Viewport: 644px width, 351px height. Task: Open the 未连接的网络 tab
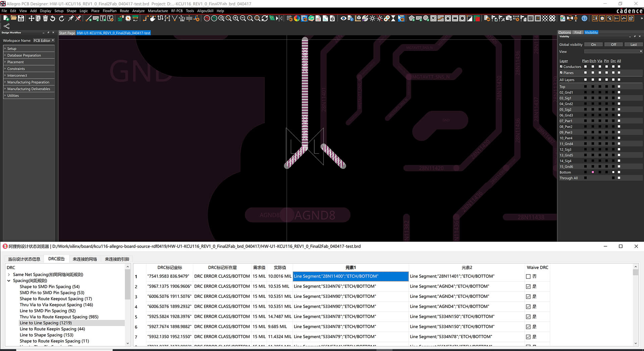pyautogui.click(x=85, y=259)
